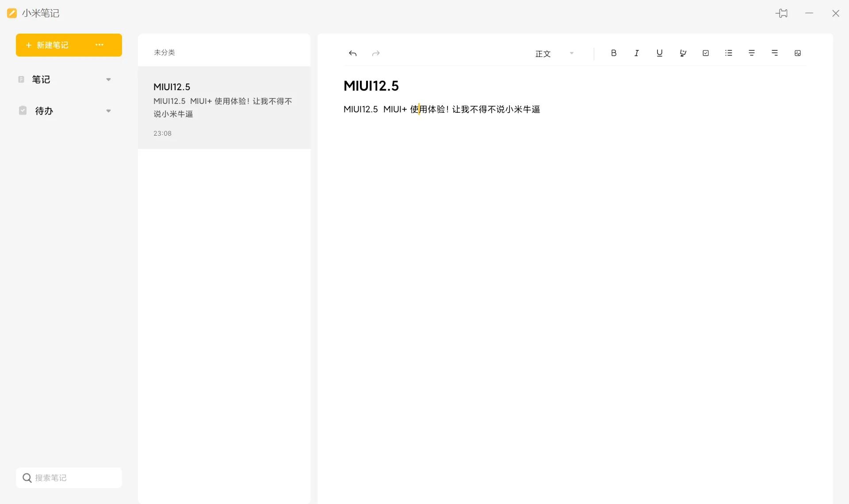Screen dimensions: 849x504
Task: Toggle center text alignment
Action: [x=752, y=53]
